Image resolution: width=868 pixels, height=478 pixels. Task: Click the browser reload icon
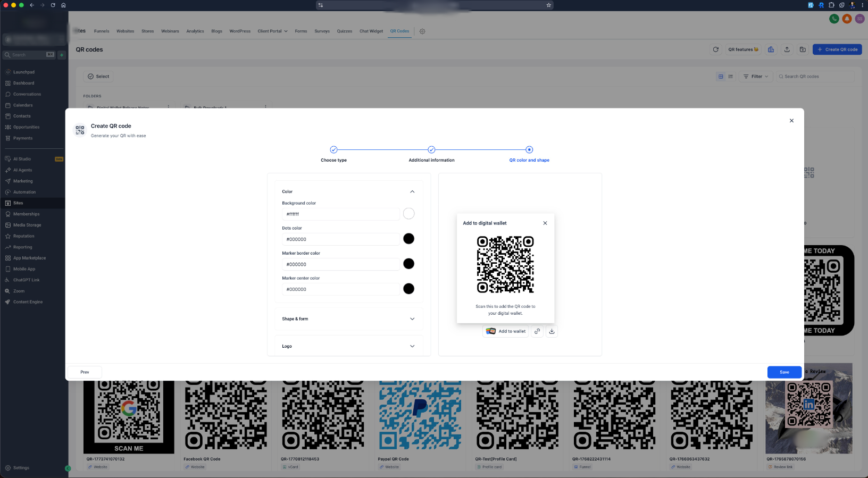pyautogui.click(x=53, y=5)
